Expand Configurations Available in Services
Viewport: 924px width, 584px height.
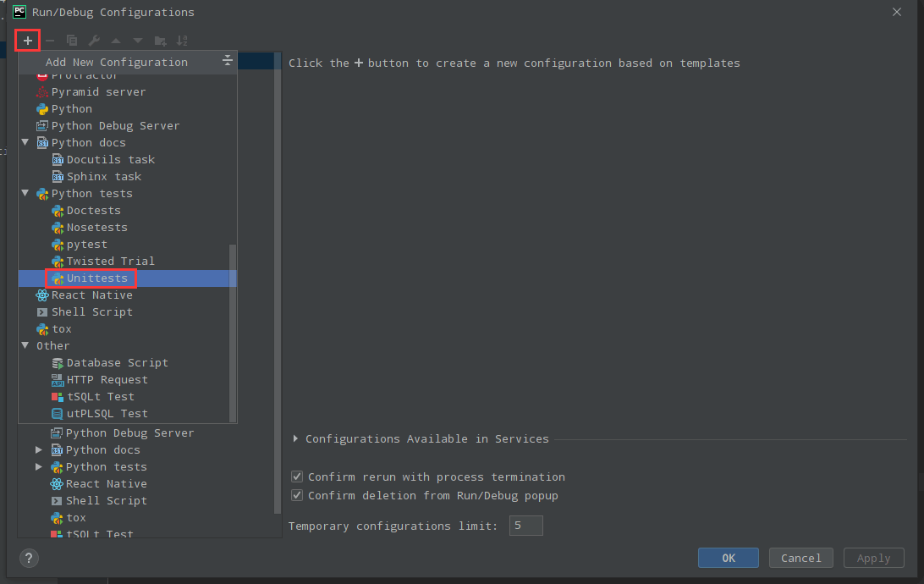295,438
